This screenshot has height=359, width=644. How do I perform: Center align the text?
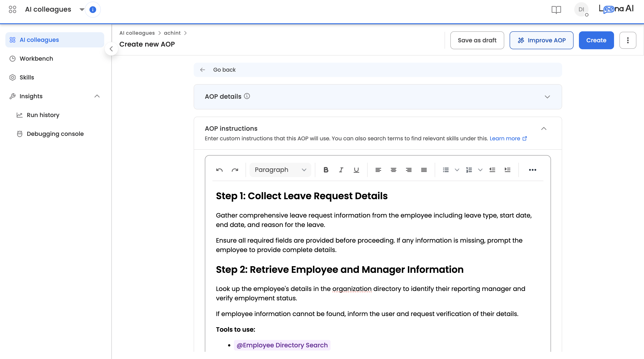394,170
